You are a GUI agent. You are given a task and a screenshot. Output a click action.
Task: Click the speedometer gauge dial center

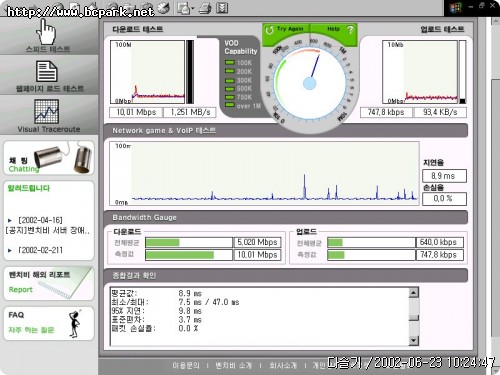pos(310,83)
